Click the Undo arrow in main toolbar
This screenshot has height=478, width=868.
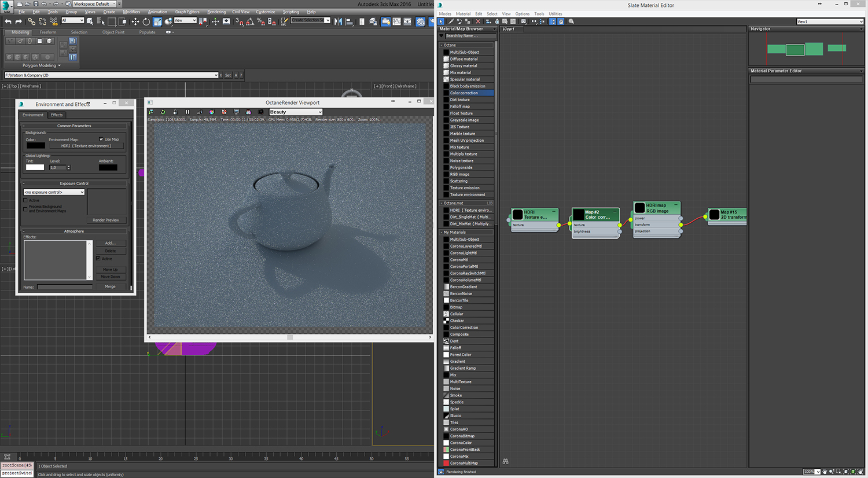point(8,21)
